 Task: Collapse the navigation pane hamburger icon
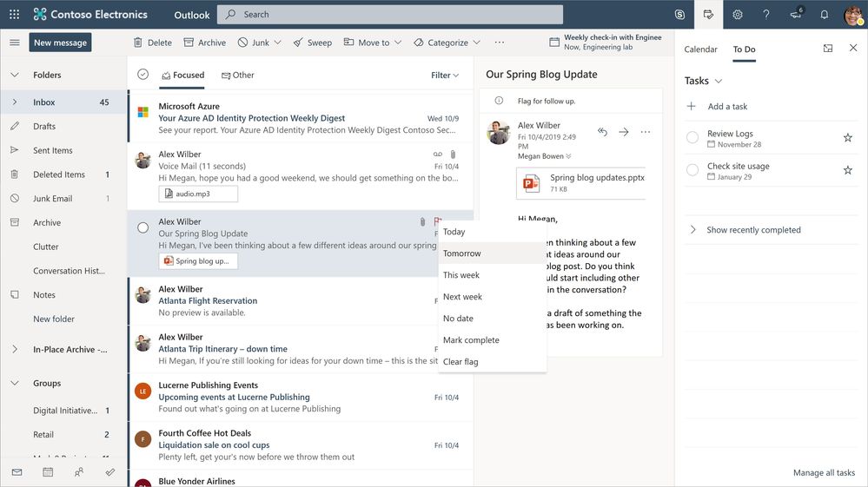(x=15, y=43)
